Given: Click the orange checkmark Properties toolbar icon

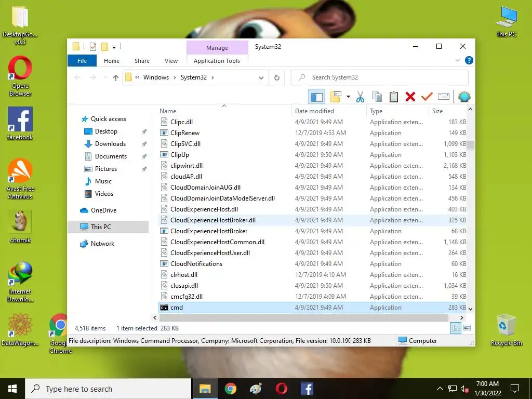Looking at the screenshot, I should point(427,97).
